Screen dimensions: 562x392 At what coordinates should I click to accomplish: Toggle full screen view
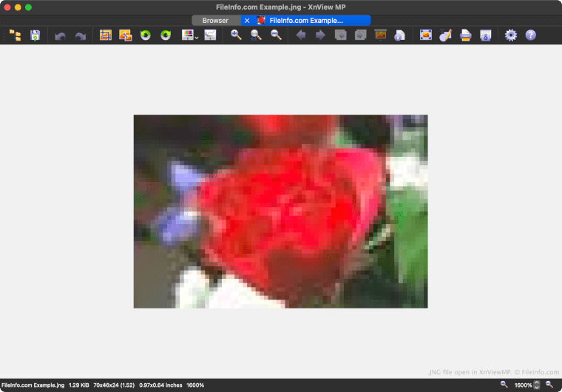425,36
